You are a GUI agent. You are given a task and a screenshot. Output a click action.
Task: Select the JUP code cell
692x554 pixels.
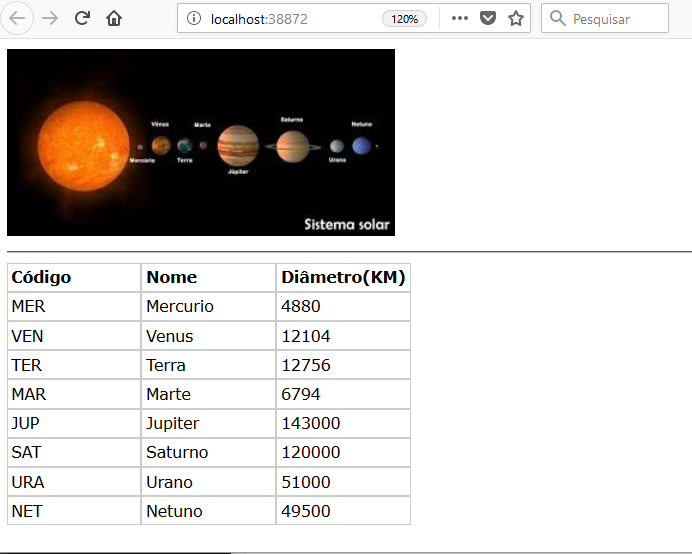pos(74,423)
